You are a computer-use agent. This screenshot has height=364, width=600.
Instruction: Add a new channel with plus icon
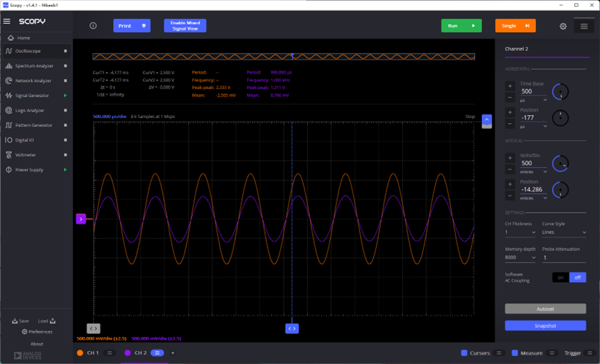pos(173,353)
